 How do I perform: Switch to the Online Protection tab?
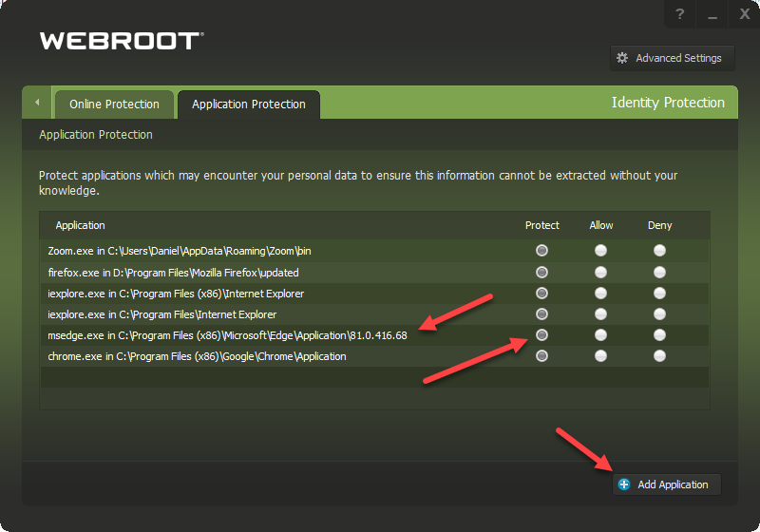pyautogui.click(x=114, y=104)
